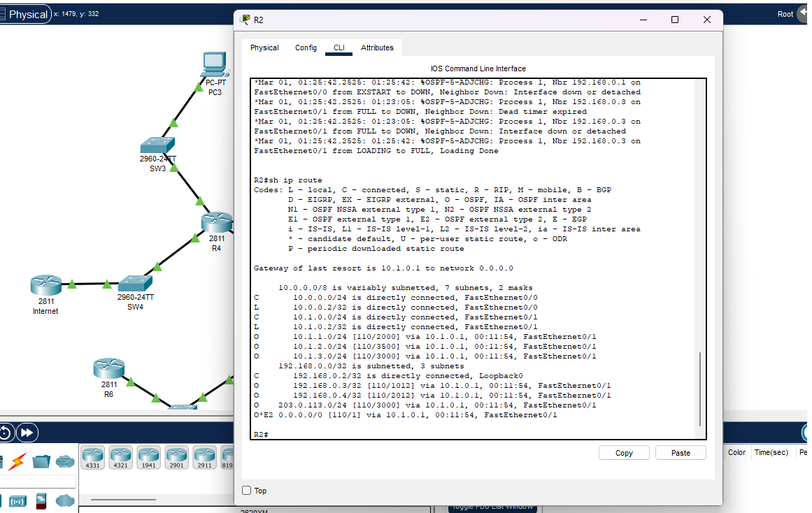
Task: Open the Connections lightning bolt category
Action: [16, 461]
